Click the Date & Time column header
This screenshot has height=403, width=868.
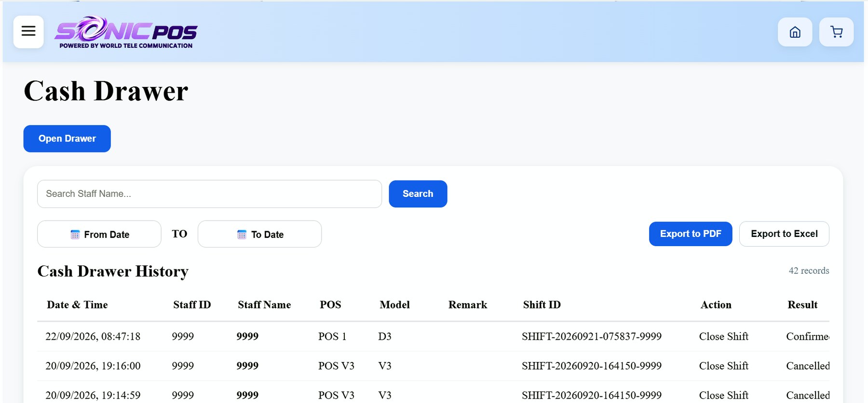click(x=77, y=305)
